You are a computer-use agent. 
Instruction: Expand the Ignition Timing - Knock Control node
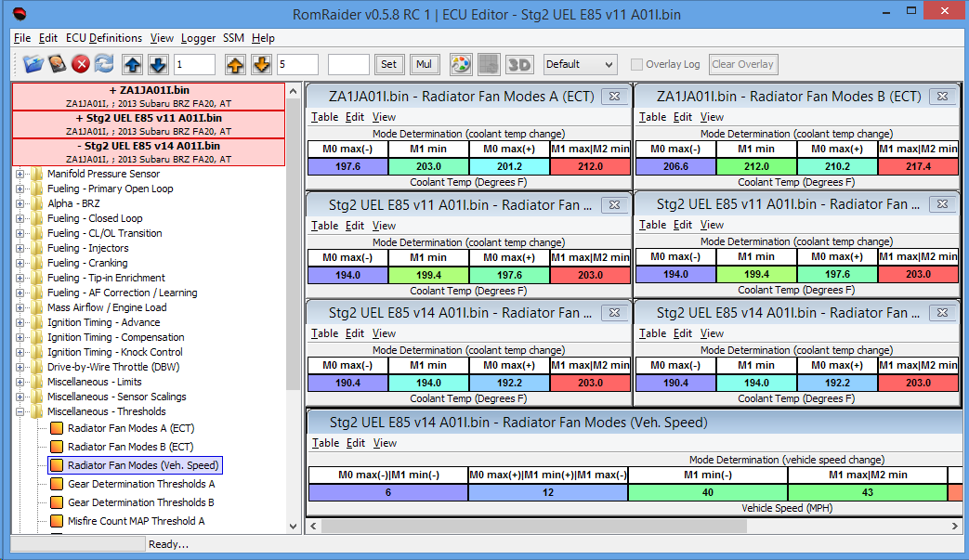pos(20,352)
